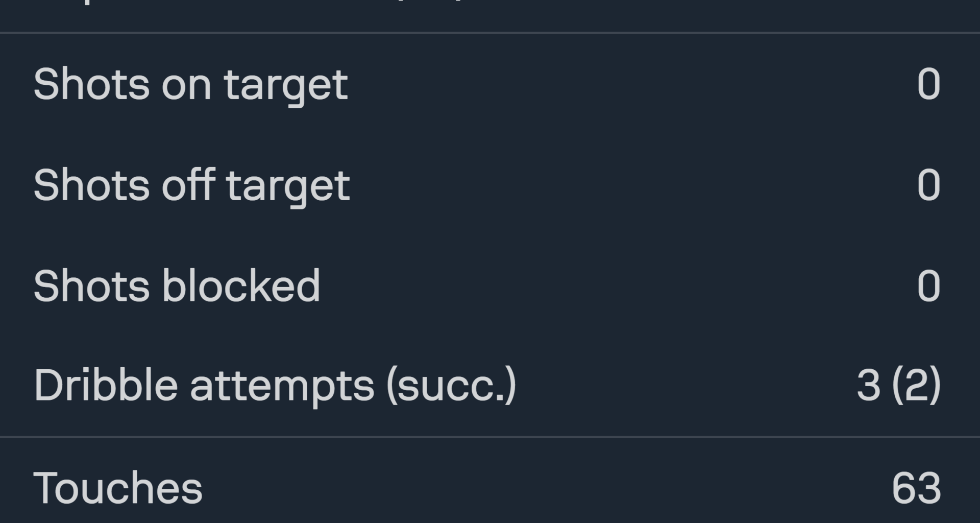Select the Shots off target label
The width and height of the screenshot is (980, 523).
[x=191, y=186]
